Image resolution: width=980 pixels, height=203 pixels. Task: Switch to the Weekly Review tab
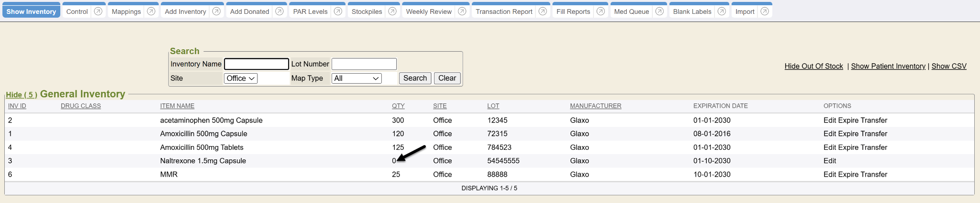coord(428,11)
